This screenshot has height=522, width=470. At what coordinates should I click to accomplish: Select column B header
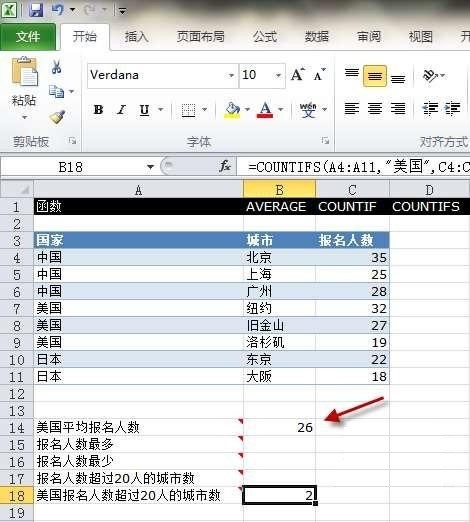(279, 190)
